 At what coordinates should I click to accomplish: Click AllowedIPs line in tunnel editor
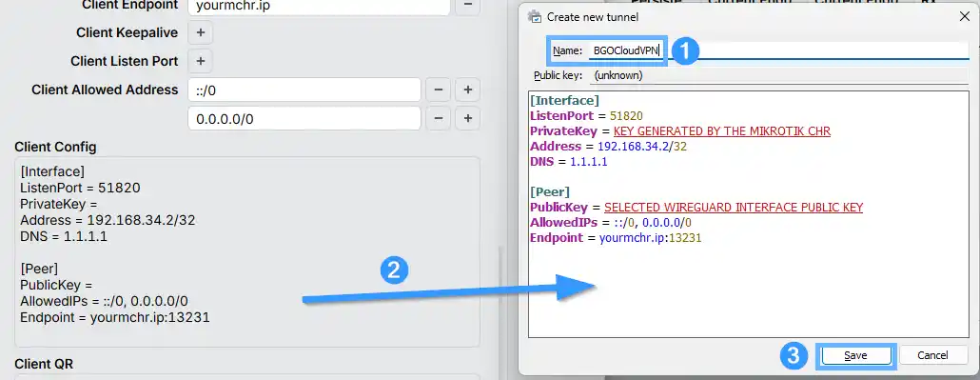tap(611, 222)
